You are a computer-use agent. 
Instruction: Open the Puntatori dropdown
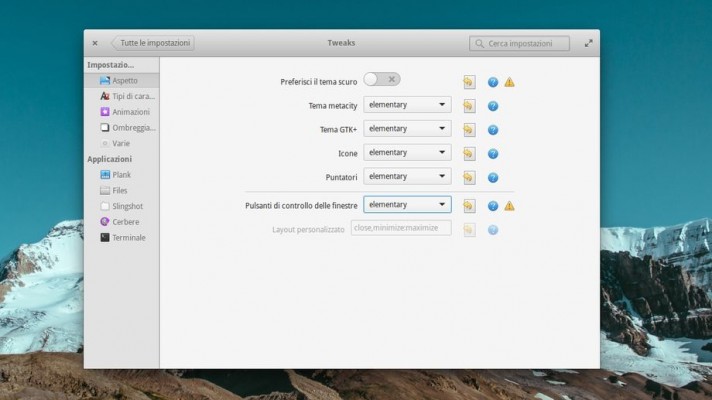pos(407,176)
